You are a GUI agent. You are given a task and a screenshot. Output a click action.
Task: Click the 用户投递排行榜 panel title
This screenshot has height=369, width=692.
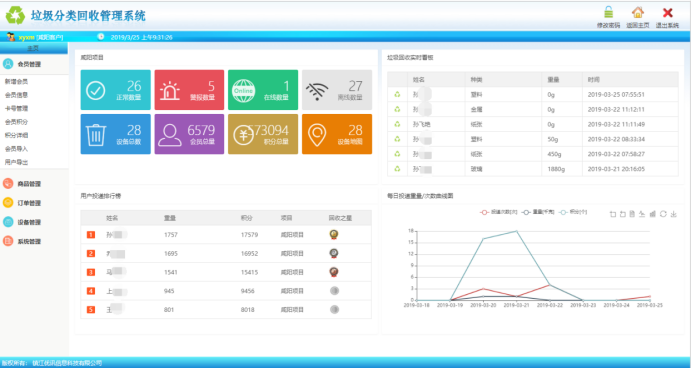(101, 195)
